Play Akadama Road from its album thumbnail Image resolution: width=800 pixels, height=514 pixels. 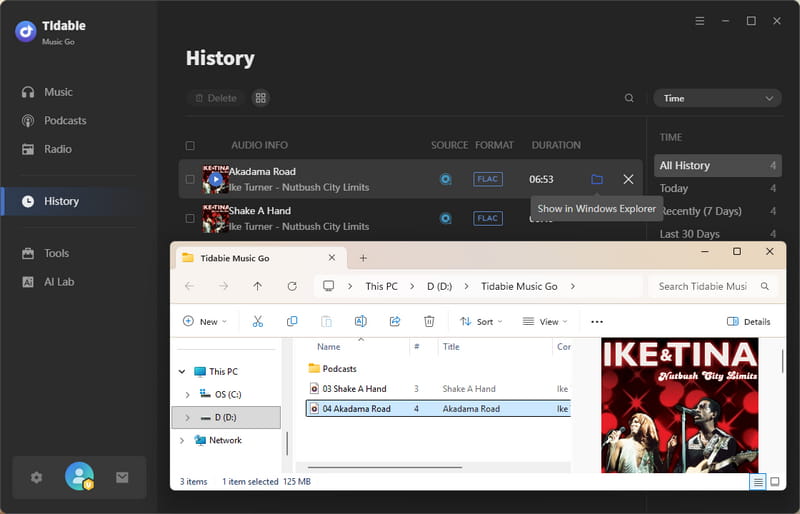click(x=215, y=179)
